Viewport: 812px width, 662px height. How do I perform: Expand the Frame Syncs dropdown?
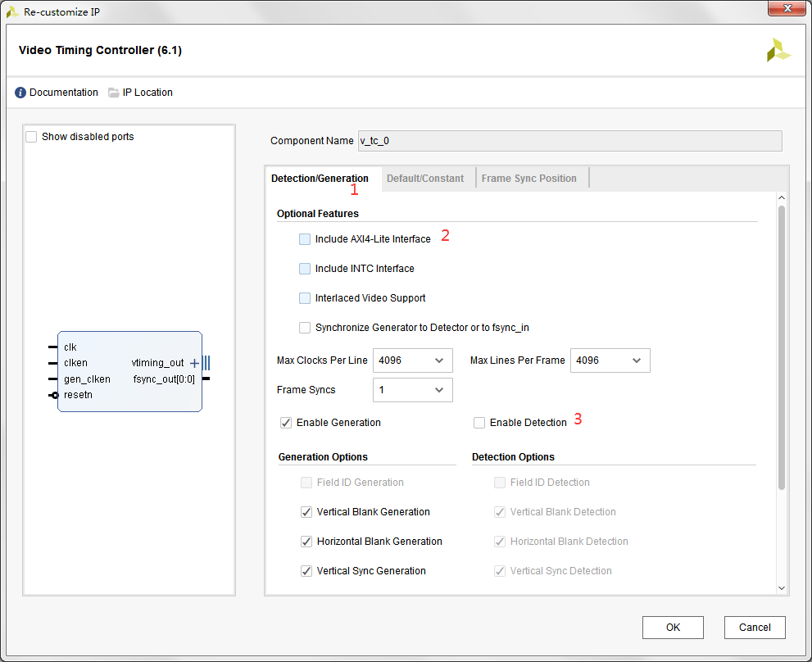coord(412,390)
